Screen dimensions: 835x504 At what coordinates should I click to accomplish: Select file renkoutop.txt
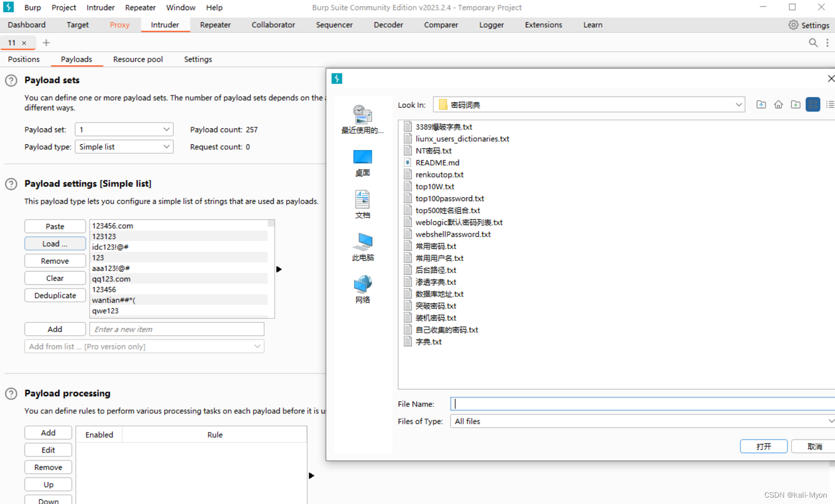(439, 175)
